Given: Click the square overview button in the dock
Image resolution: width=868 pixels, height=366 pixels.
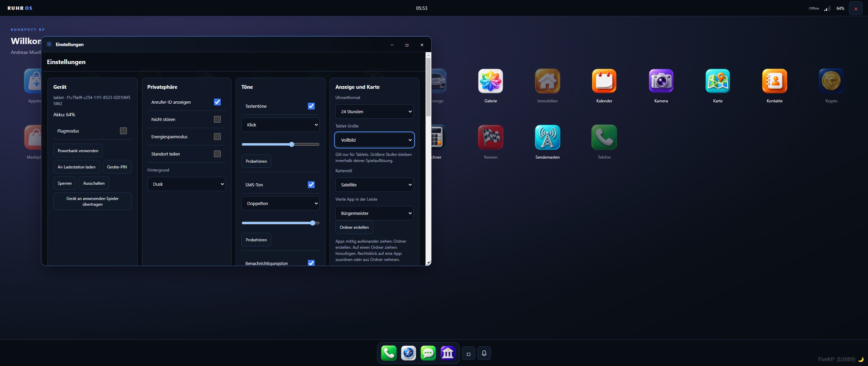Looking at the screenshot, I should [469, 353].
